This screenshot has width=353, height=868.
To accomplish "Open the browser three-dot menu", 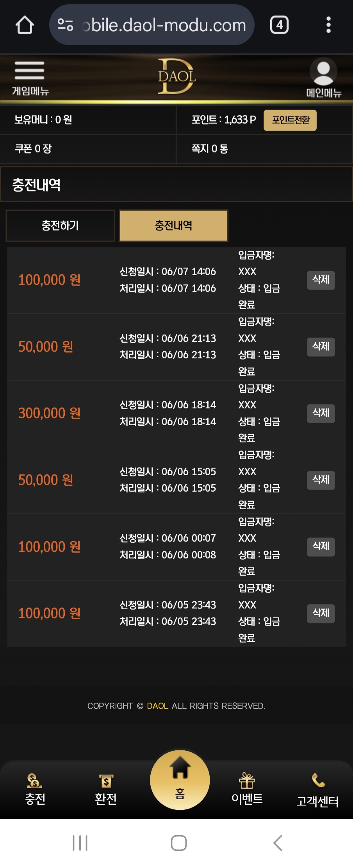I will click(328, 25).
